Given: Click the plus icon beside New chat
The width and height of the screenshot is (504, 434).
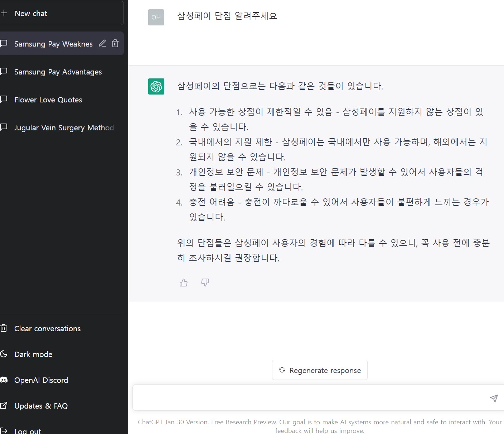Looking at the screenshot, I should click(4, 13).
